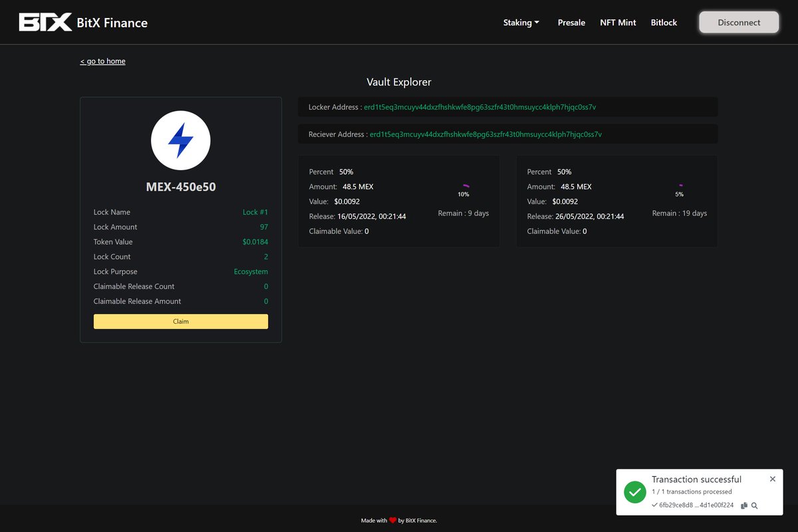The width and height of the screenshot is (798, 532).
Task: Click the go to home link
Action: click(102, 61)
